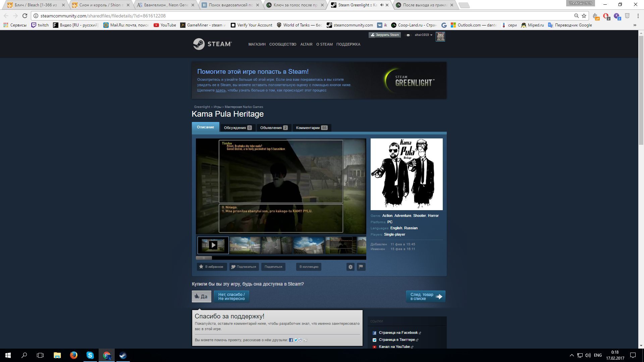This screenshot has width=644, height=362.
Task: Bookmark this page with the star icon
Action: 584,16
